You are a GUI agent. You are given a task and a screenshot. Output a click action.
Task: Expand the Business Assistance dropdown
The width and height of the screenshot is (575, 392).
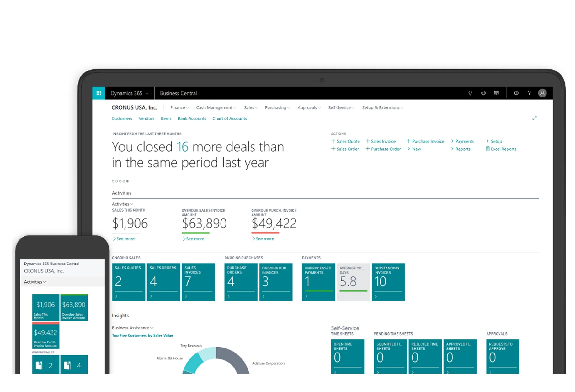(x=132, y=328)
